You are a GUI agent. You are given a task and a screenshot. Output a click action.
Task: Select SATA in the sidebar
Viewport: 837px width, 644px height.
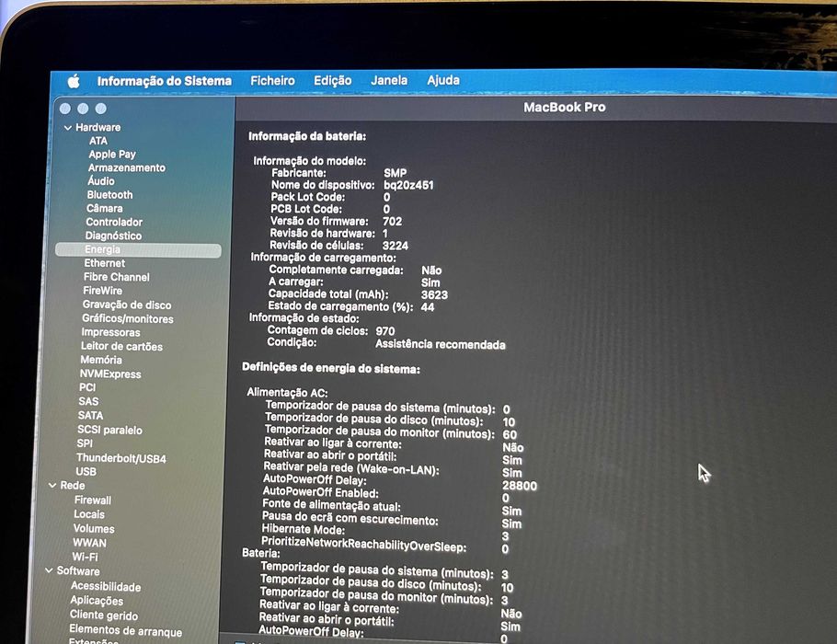pos(91,416)
